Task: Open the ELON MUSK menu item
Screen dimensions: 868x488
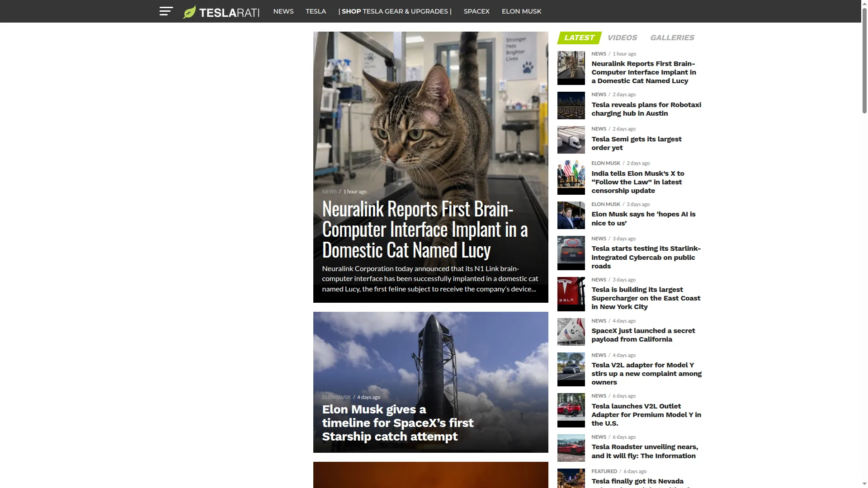Action: [521, 11]
